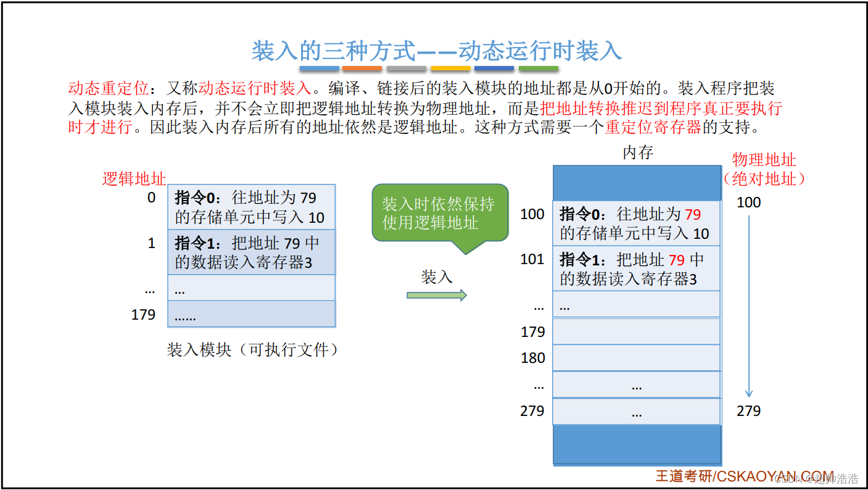Click address '180' left of the memory column
This screenshot has height=490, width=868.
pyautogui.click(x=533, y=358)
